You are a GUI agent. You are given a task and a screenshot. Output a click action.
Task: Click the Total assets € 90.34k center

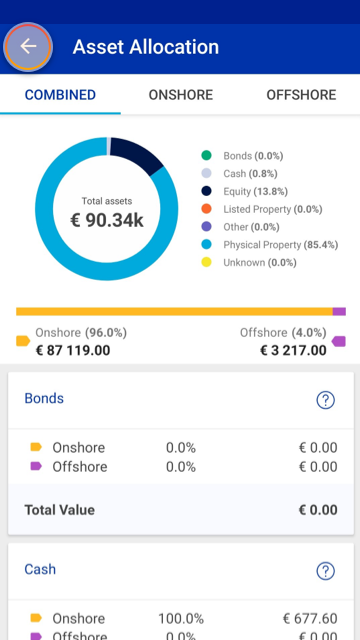107,213
